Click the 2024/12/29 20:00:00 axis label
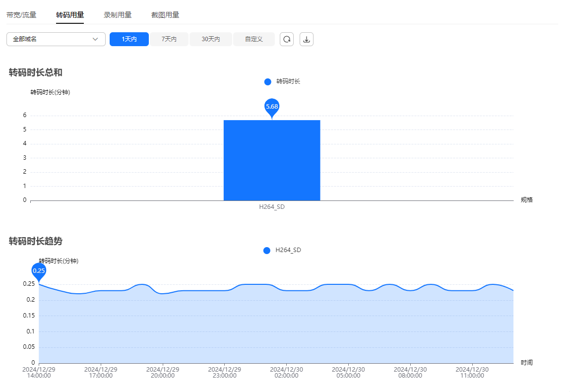 (163, 372)
